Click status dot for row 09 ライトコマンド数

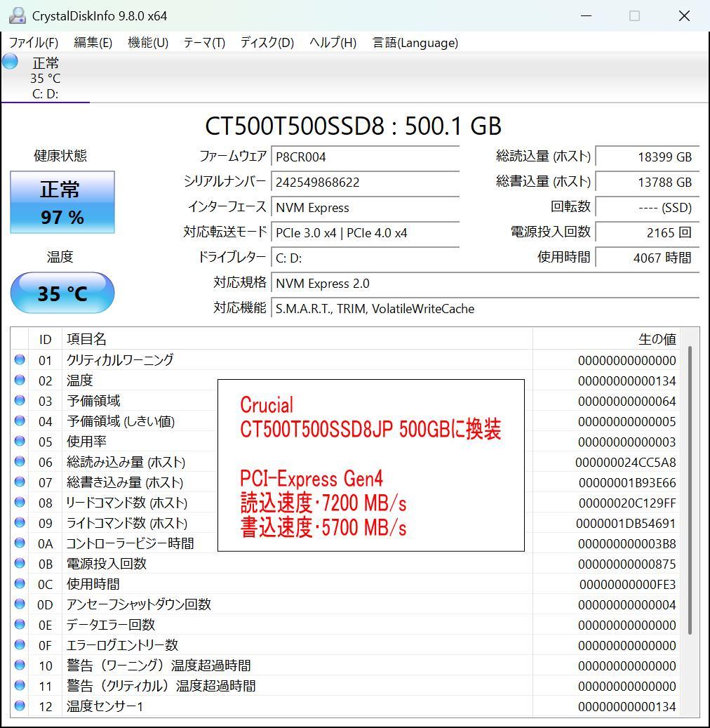[x=20, y=523]
